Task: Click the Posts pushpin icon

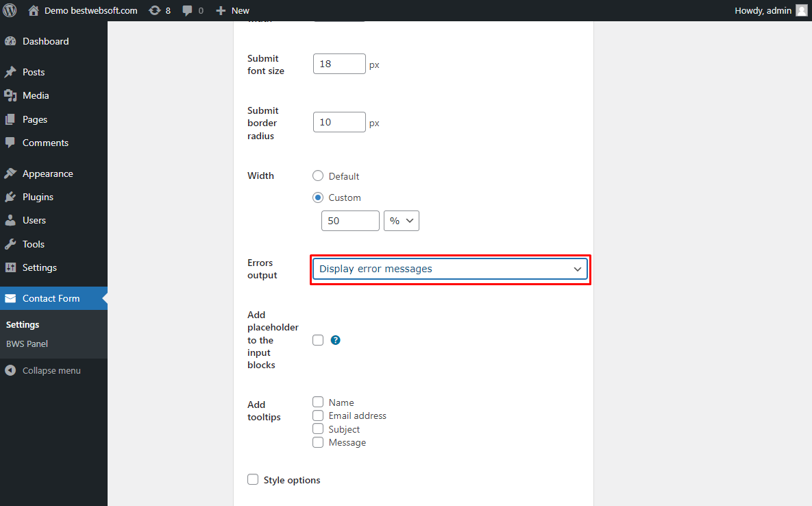Action: [x=10, y=72]
